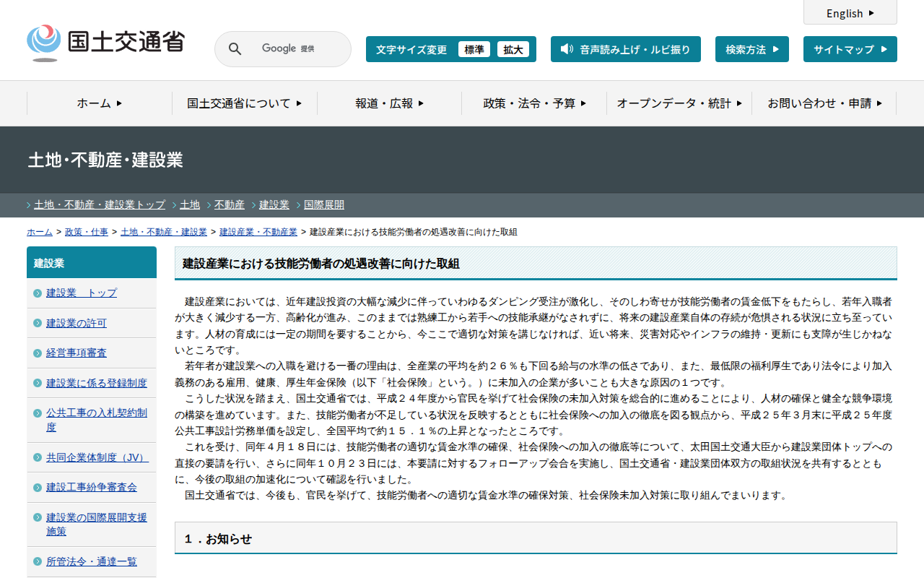Click the arrow icon on the English button
The width and height of the screenshot is (924, 578).
[x=871, y=13]
